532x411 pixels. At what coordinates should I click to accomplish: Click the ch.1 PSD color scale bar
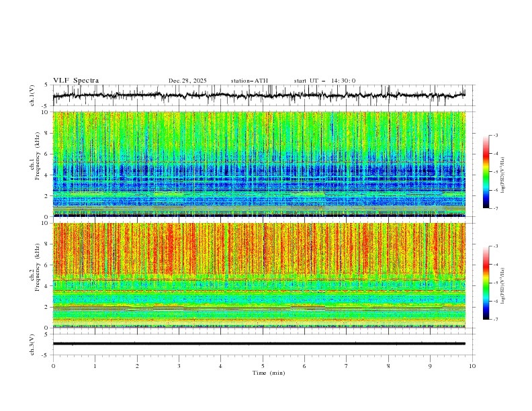pyautogui.click(x=486, y=172)
